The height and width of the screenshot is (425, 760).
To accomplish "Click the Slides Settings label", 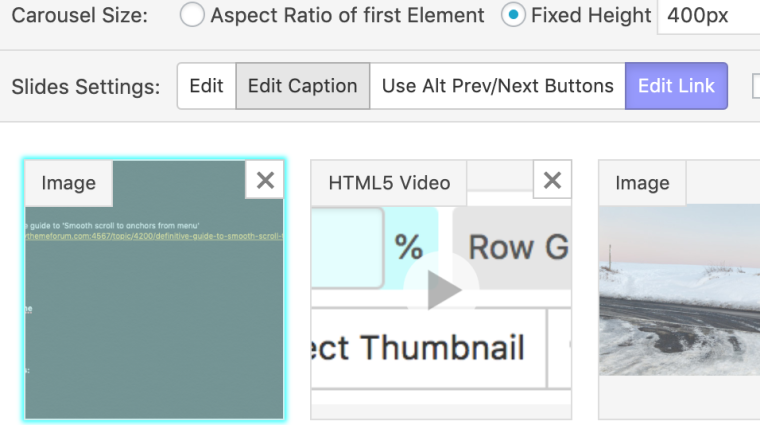I will click(x=86, y=87).
